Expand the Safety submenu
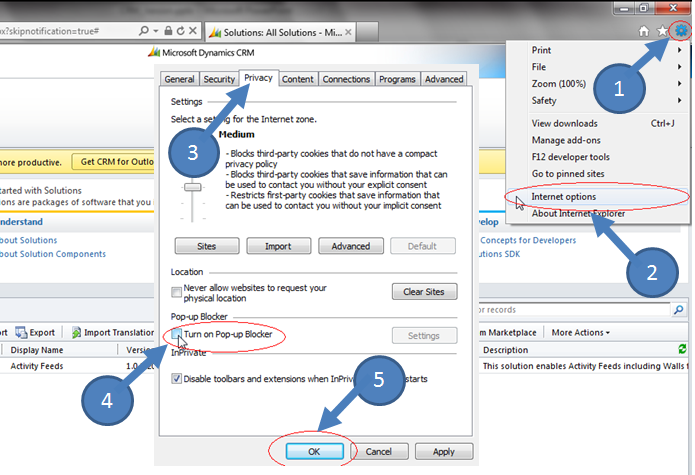This screenshot has height=475, width=695. [x=679, y=101]
